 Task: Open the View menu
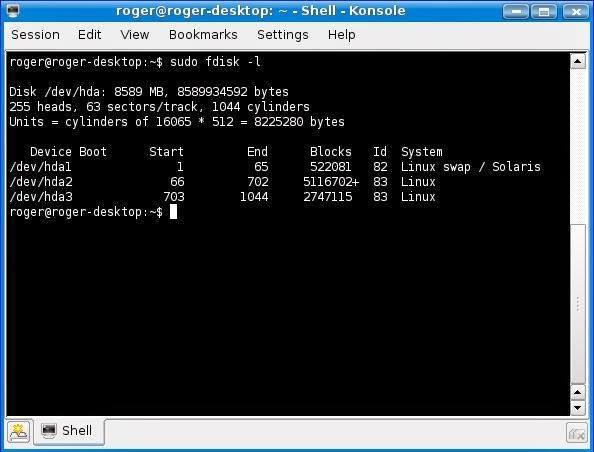click(x=134, y=35)
